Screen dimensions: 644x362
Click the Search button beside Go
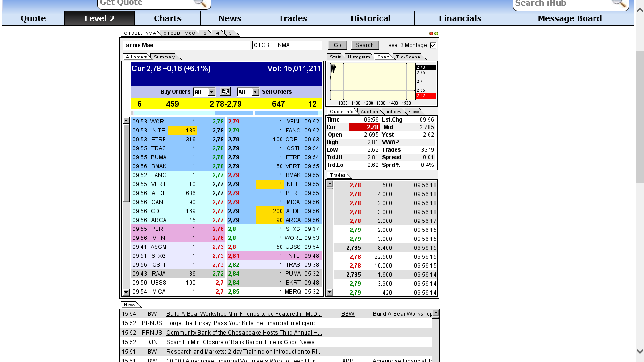pos(364,45)
